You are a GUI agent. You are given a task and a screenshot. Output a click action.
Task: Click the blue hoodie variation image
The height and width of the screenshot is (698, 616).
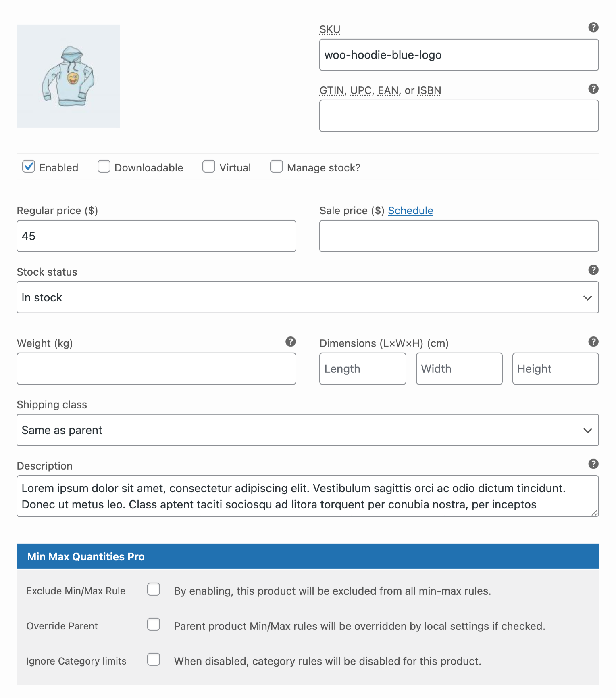coord(68,76)
